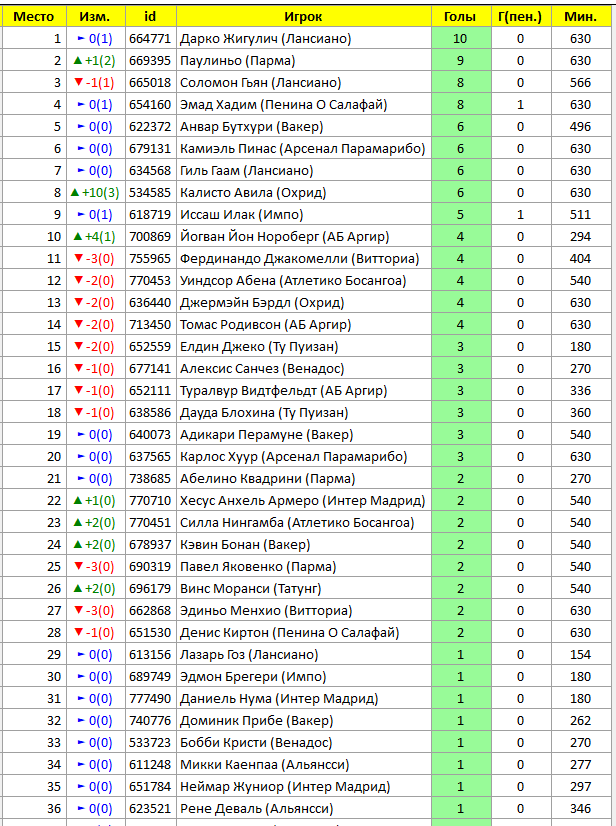616x826 pixels.
Task: Select player cell 'Неймар Жуниор (Интер Мадрид)'
Action: point(304,786)
